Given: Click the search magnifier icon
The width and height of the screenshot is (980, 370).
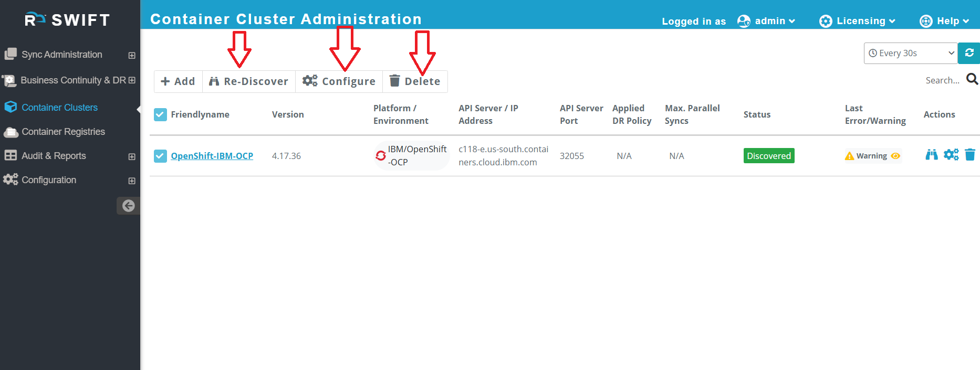Looking at the screenshot, I should pos(972,79).
